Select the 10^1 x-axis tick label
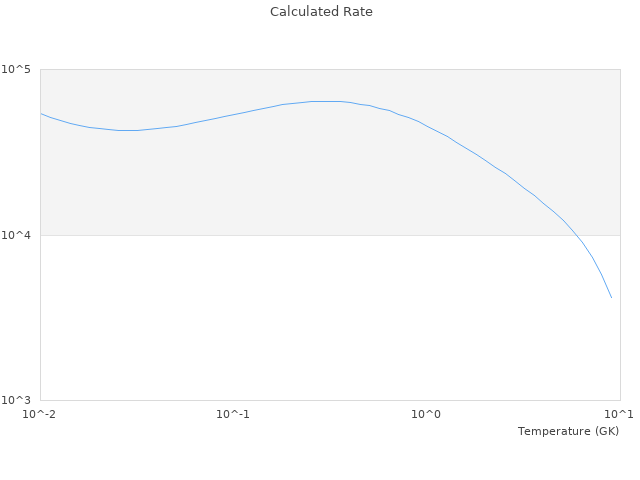This screenshot has height=480, width=640. click(x=619, y=415)
